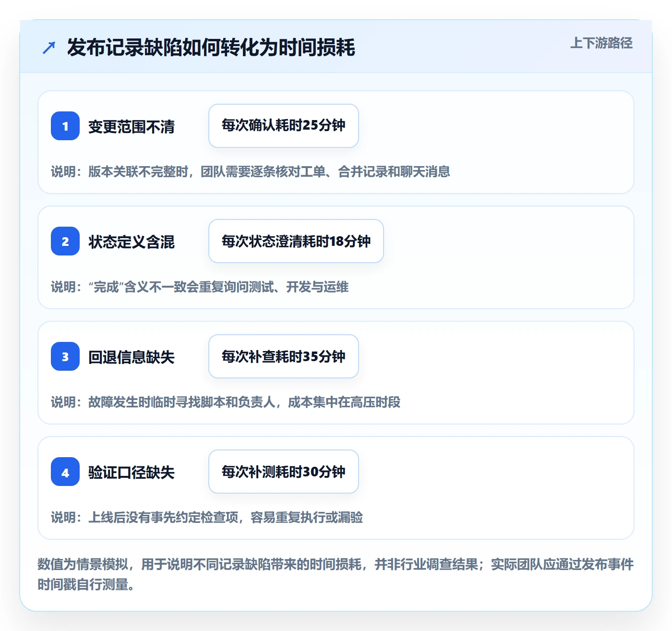Screen dimensions: 672x631
Task: Click the number 3 step badge
Action: point(65,356)
